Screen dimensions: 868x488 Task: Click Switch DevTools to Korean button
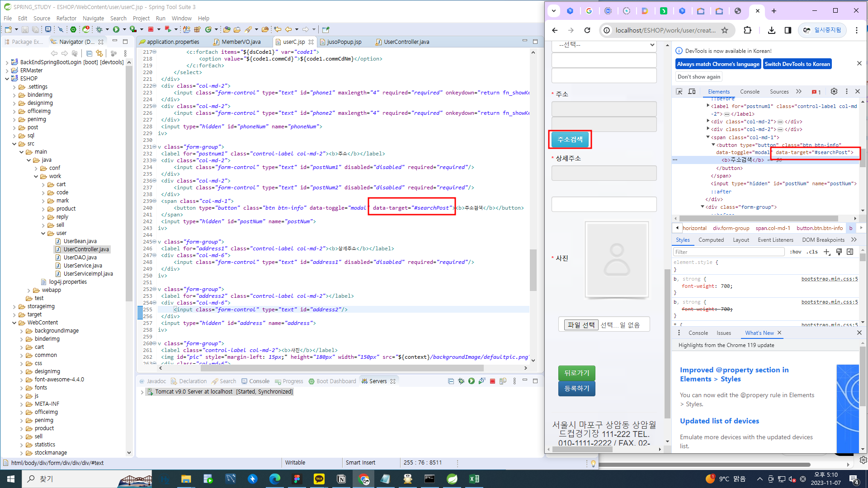click(x=797, y=64)
